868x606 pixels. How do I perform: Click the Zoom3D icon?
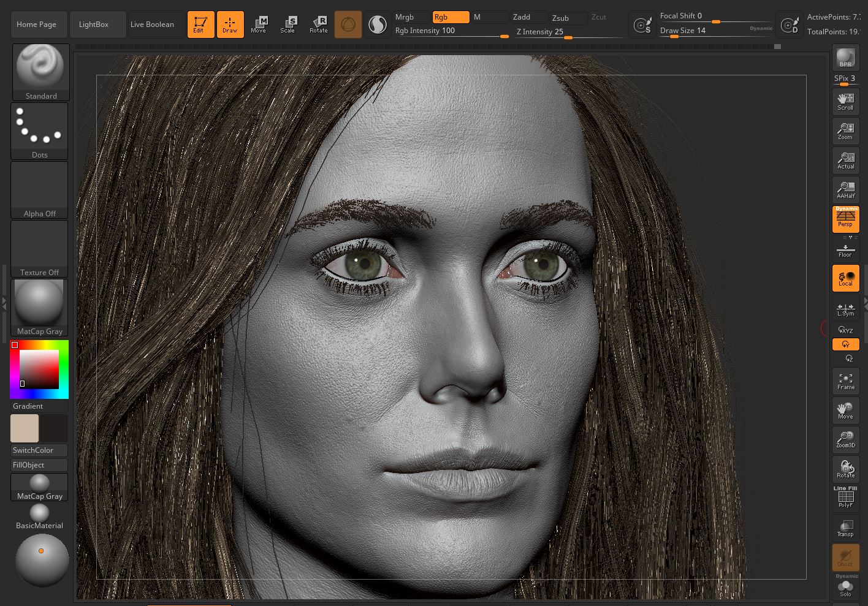click(x=846, y=440)
